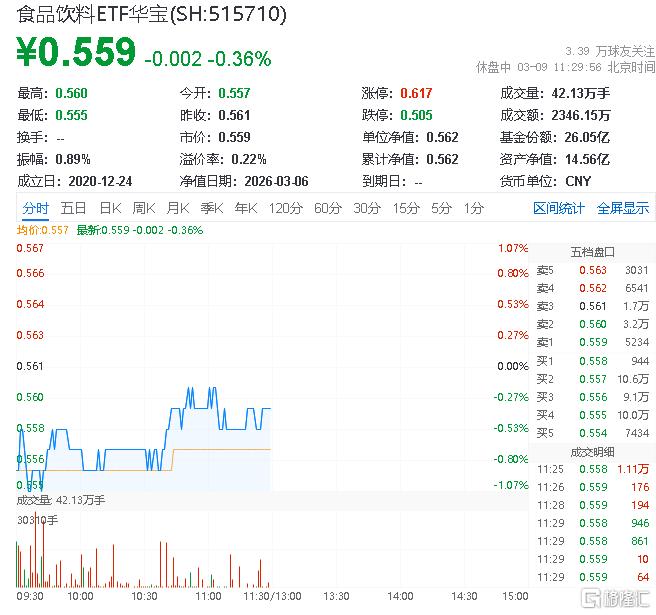656x615 pixels.
Task: Open the 季K chart tab
Action: pos(212,208)
